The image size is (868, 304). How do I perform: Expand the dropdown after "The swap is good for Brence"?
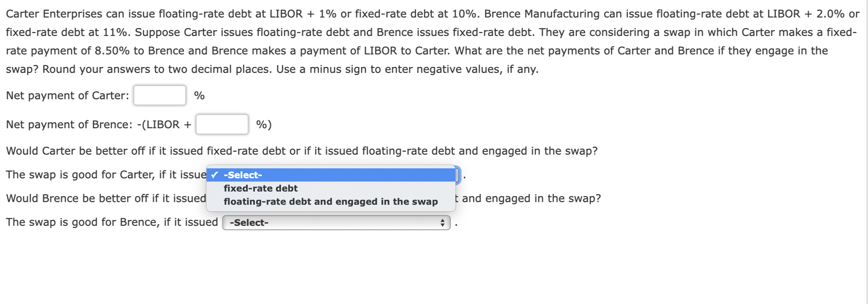coord(336,223)
